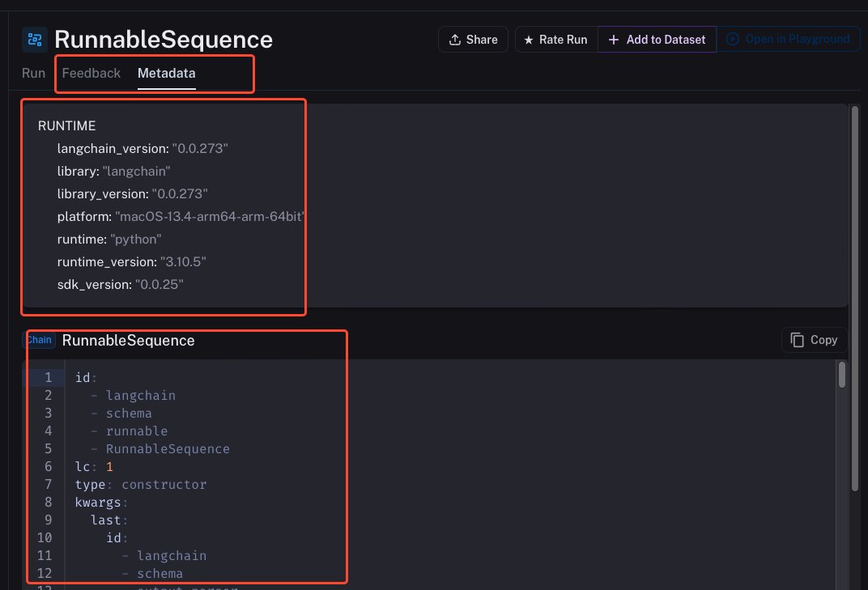Click code line "type: constructor"
The image size is (868, 590).
point(141,485)
